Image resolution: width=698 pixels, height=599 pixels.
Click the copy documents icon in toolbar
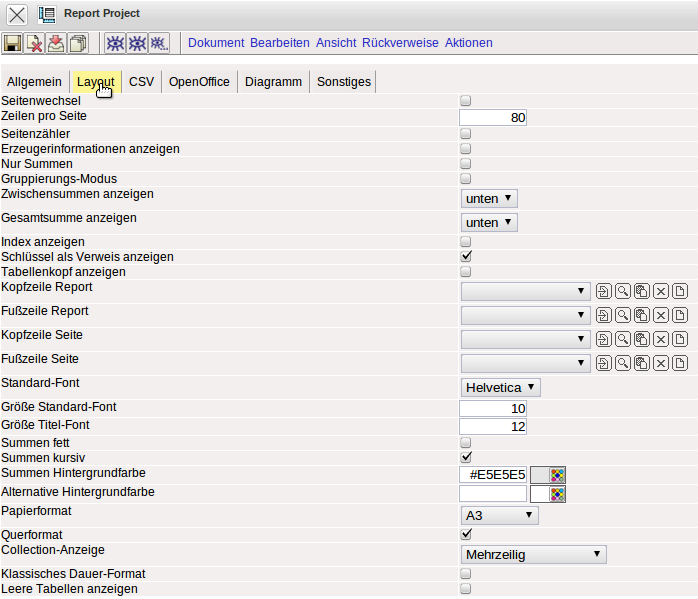pyautogui.click(x=78, y=43)
